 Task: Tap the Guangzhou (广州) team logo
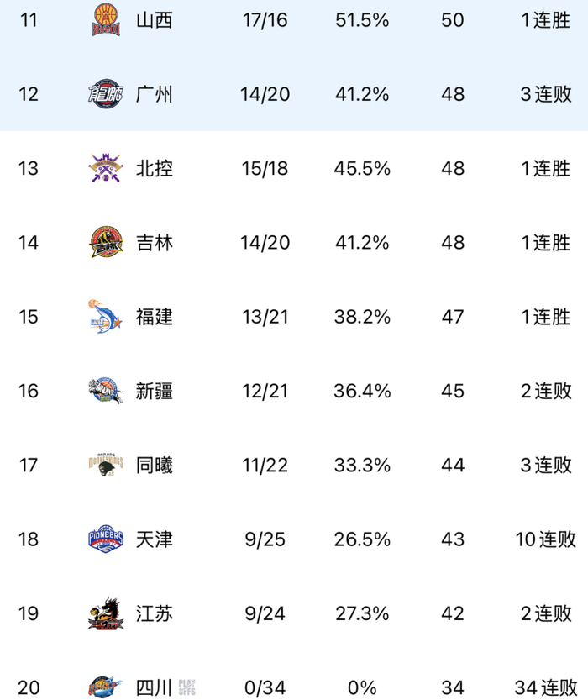pyautogui.click(x=106, y=94)
